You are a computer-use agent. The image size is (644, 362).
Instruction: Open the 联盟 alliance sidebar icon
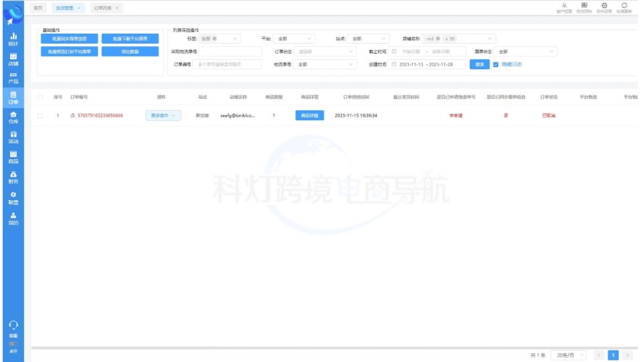(13, 198)
